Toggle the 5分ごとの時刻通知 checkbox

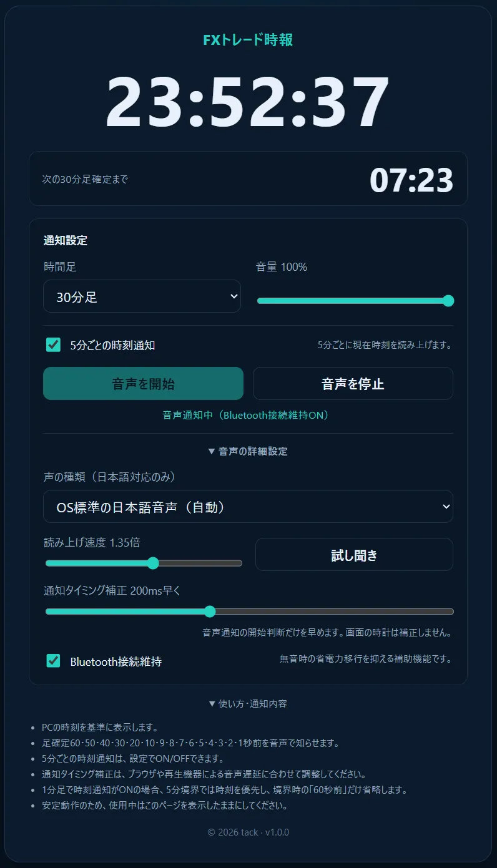click(x=54, y=344)
